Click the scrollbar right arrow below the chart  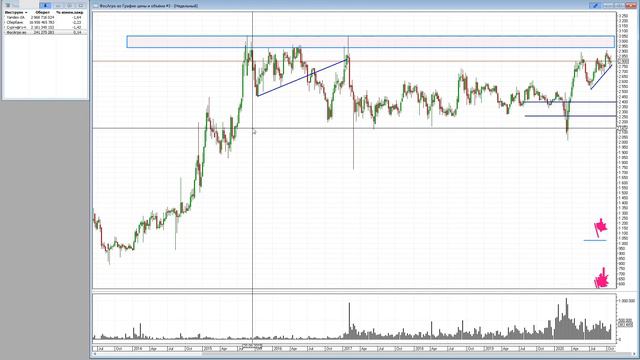(x=634, y=354)
